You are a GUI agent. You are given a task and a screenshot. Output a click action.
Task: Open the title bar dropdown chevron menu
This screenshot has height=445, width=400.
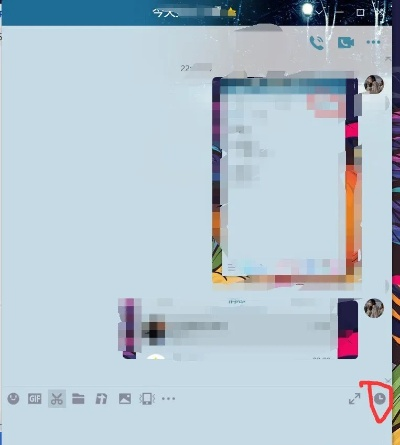tap(319, 12)
